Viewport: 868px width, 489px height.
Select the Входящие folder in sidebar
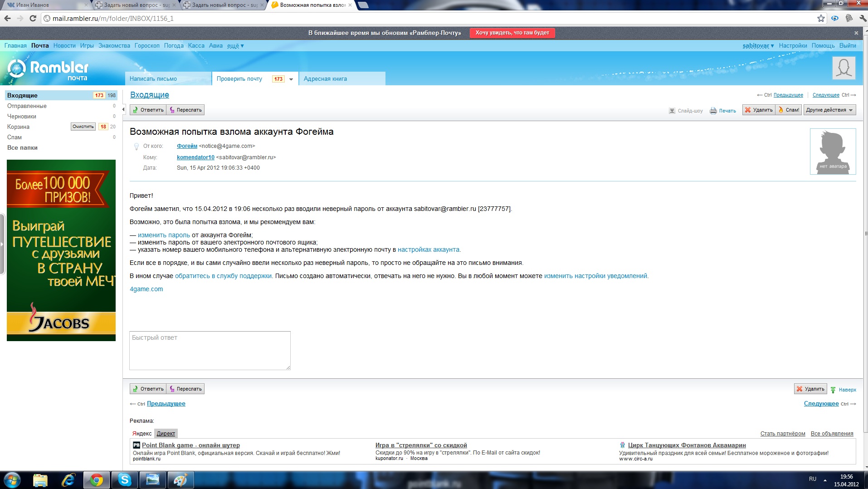click(x=61, y=95)
